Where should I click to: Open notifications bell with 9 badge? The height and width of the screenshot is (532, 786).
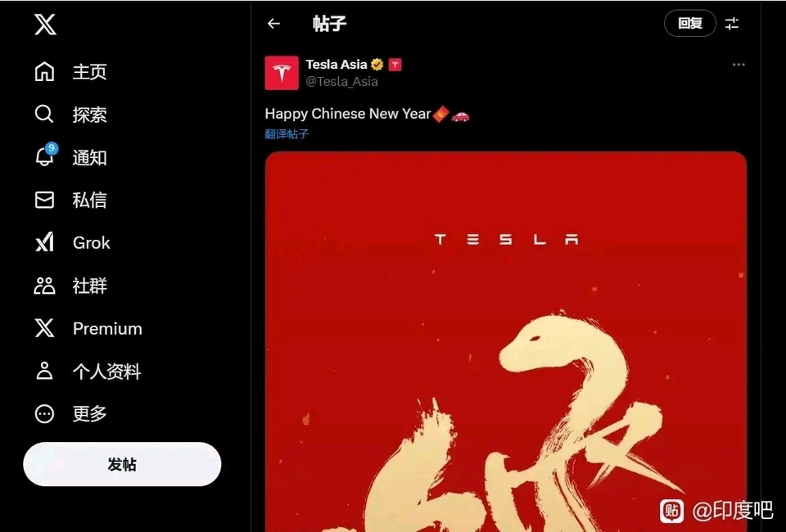point(45,156)
